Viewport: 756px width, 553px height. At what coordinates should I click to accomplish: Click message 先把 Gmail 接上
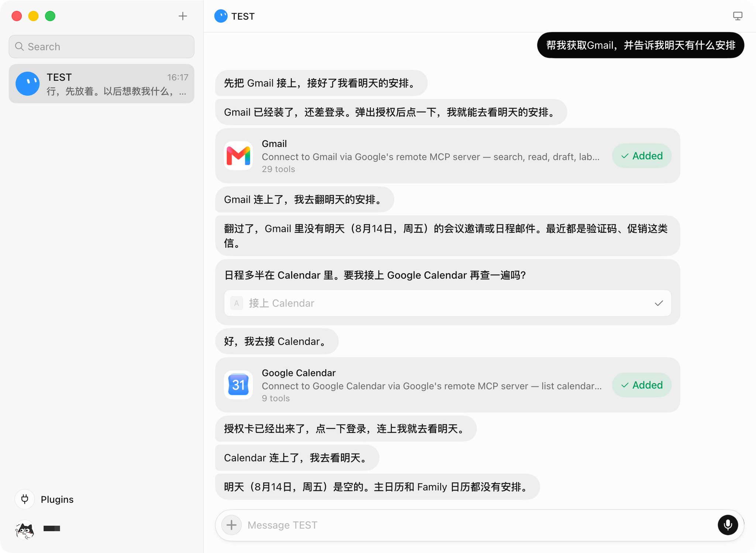click(x=321, y=83)
